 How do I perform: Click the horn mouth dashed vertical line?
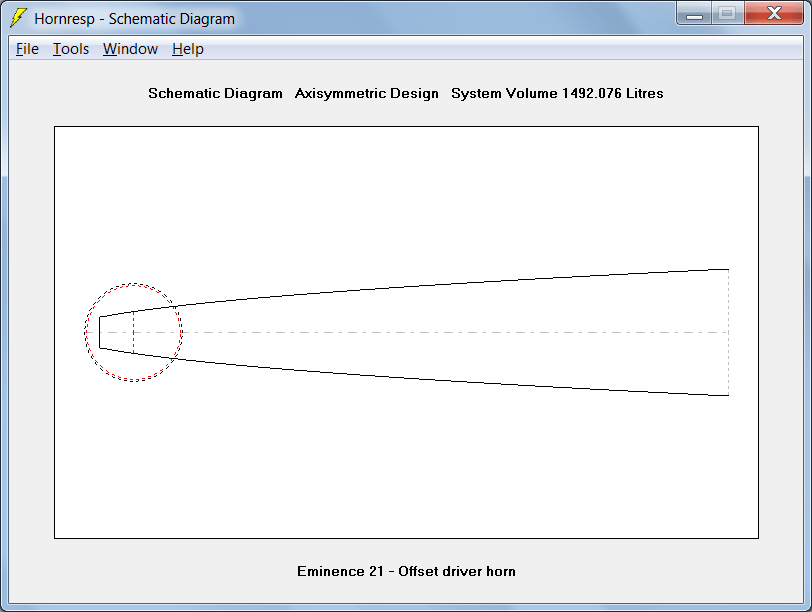tap(729, 332)
